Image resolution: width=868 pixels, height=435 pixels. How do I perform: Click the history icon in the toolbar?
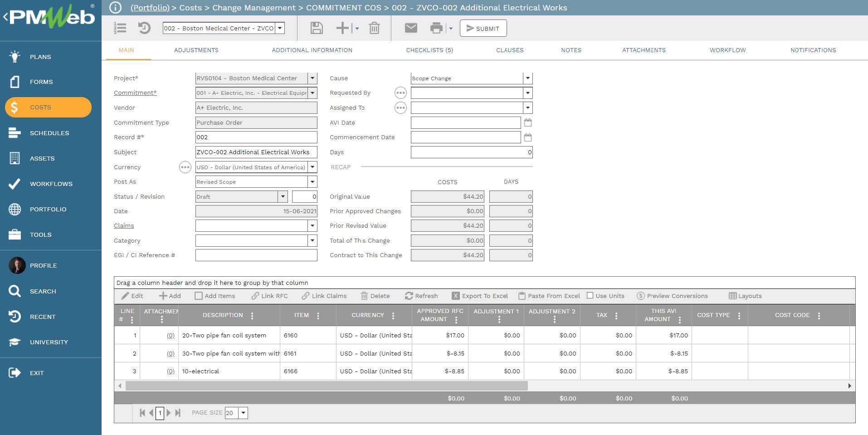coord(144,28)
